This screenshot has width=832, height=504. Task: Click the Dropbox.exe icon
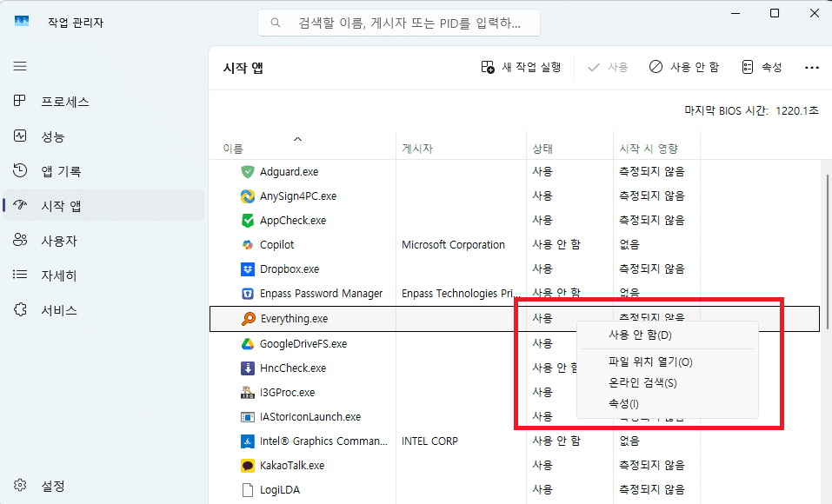(x=247, y=269)
